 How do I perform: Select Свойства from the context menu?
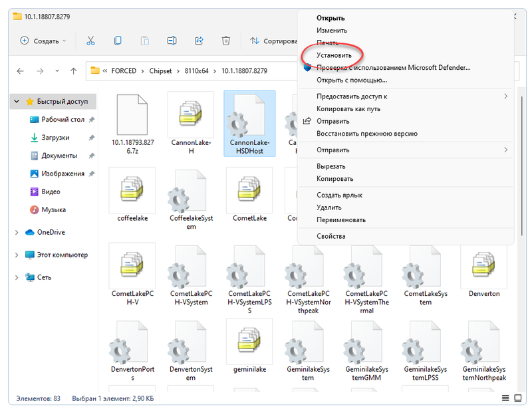tap(331, 236)
